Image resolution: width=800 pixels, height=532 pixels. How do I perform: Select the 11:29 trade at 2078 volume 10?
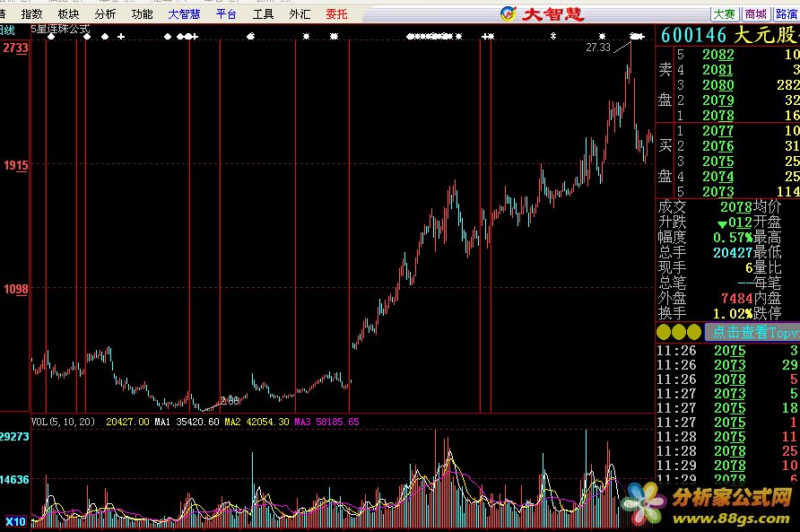coord(729,465)
